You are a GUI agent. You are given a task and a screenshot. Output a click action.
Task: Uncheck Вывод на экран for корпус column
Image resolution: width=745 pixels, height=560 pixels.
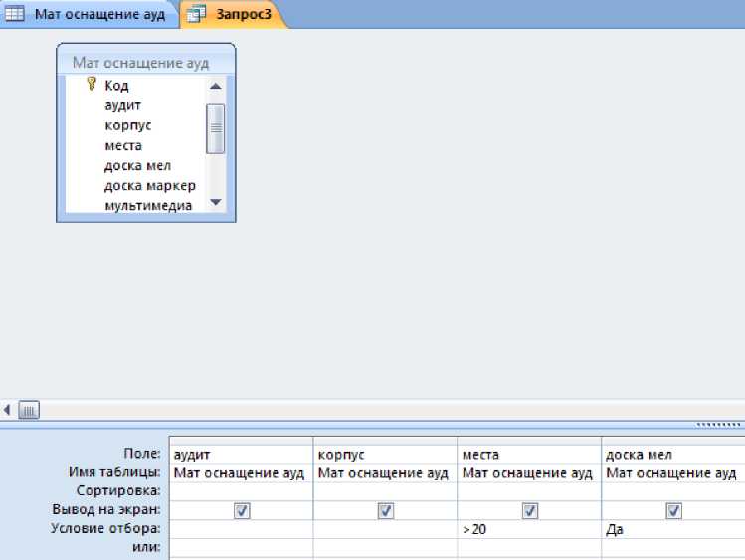point(385,510)
